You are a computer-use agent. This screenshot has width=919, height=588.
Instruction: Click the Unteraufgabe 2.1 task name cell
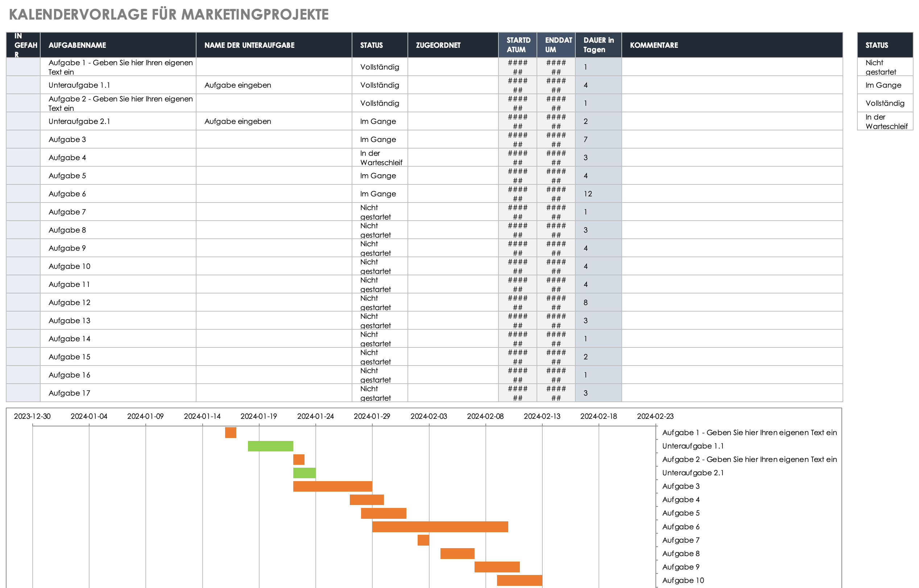pos(118,121)
